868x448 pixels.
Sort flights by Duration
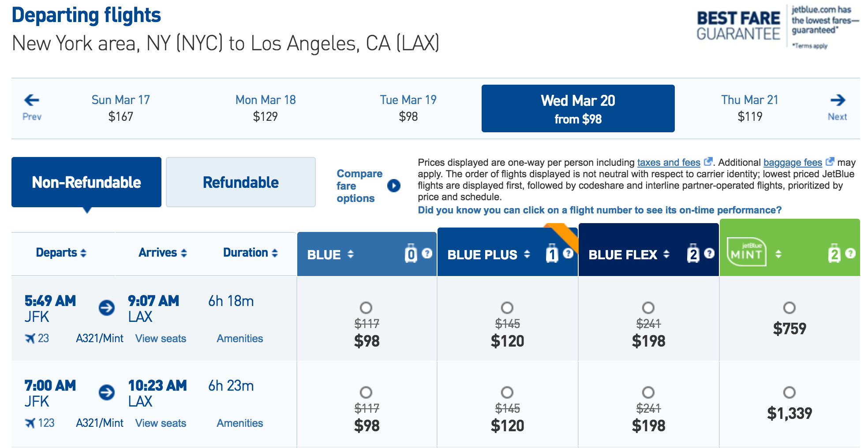[x=250, y=253]
